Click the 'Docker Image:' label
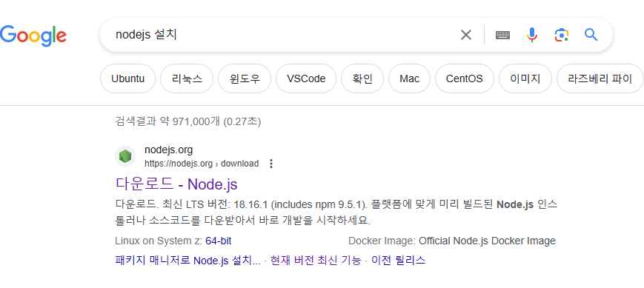 coord(382,241)
